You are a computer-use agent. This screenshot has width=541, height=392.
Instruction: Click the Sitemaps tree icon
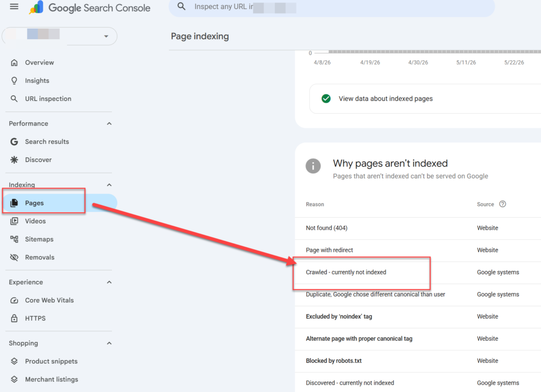[x=14, y=239]
